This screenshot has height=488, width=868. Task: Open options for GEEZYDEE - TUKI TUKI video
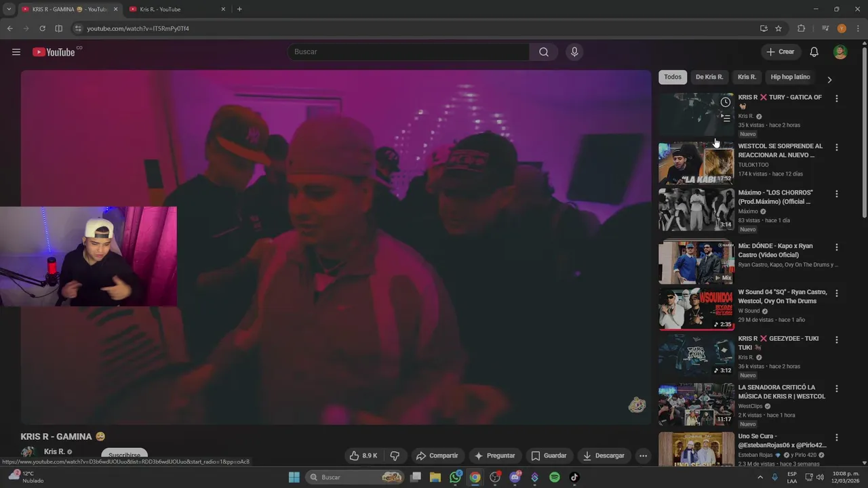coord(836,340)
